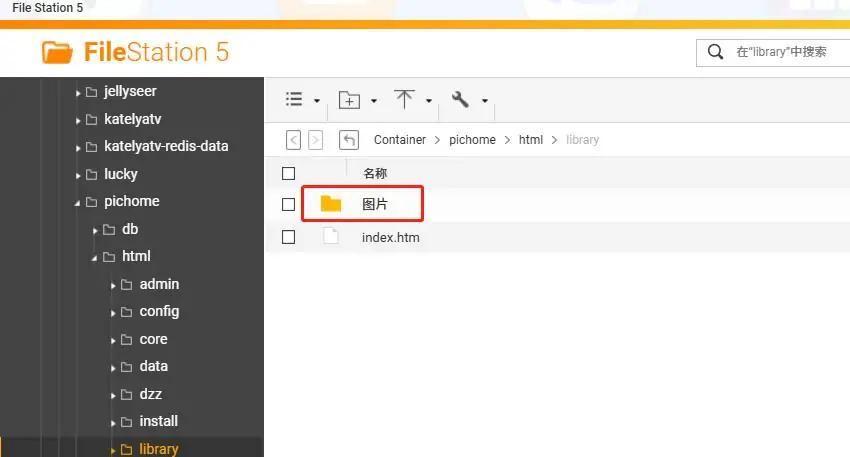Open dropdown arrow next to wrench tools

[485, 101]
